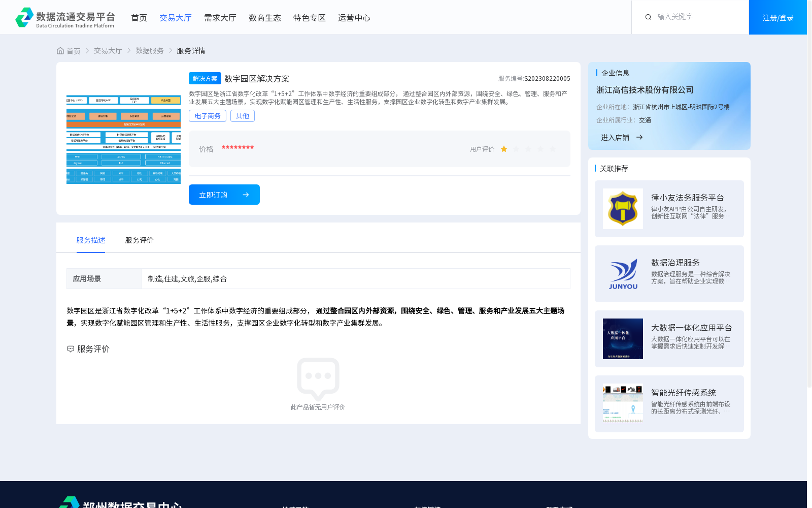The image size is (812, 508).
Task: Toggle the 其他 tag
Action: pyautogui.click(x=243, y=115)
